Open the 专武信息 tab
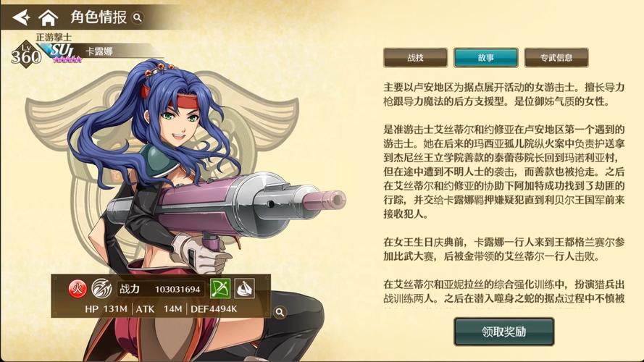 pos(556,57)
